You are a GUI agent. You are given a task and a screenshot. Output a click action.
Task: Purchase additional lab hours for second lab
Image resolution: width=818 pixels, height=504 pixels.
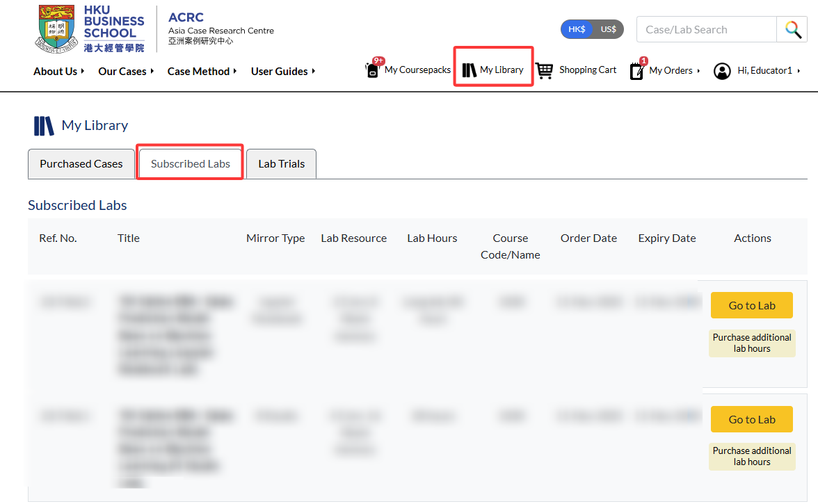(x=752, y=456)
